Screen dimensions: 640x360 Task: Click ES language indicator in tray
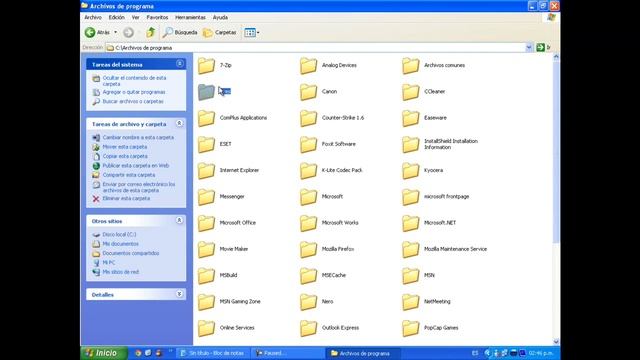(x=475, y=353)
